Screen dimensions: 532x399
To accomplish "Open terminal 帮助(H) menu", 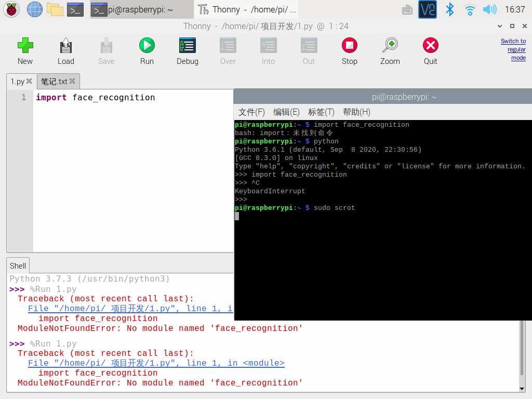I will click(x=356, y=112).
